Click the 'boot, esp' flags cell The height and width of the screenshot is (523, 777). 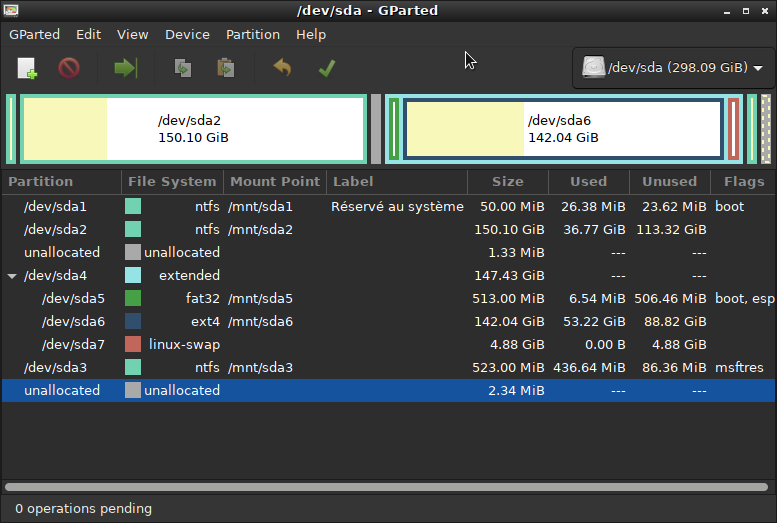(x=744, y=298)
